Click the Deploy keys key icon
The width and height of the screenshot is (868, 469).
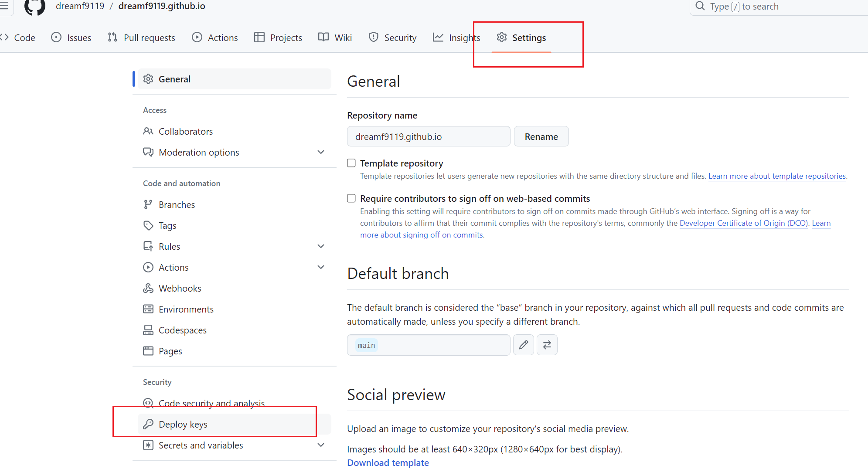point(148,424)
